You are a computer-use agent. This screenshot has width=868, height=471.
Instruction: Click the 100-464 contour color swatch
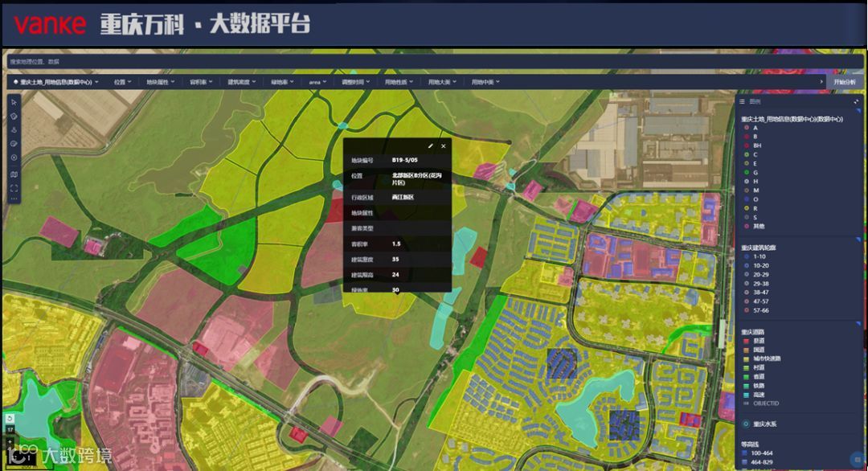[x=746, y=453]
